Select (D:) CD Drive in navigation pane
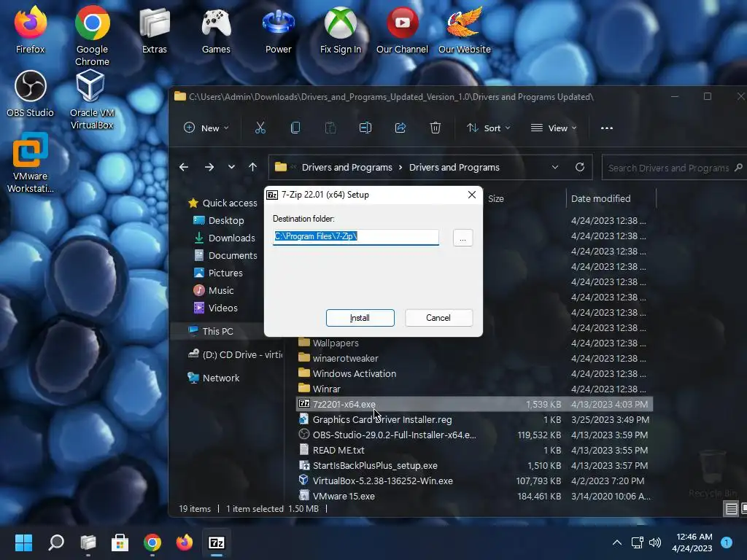Image resolution: width=747 pixels, height=560 pixels. point(236,355)
